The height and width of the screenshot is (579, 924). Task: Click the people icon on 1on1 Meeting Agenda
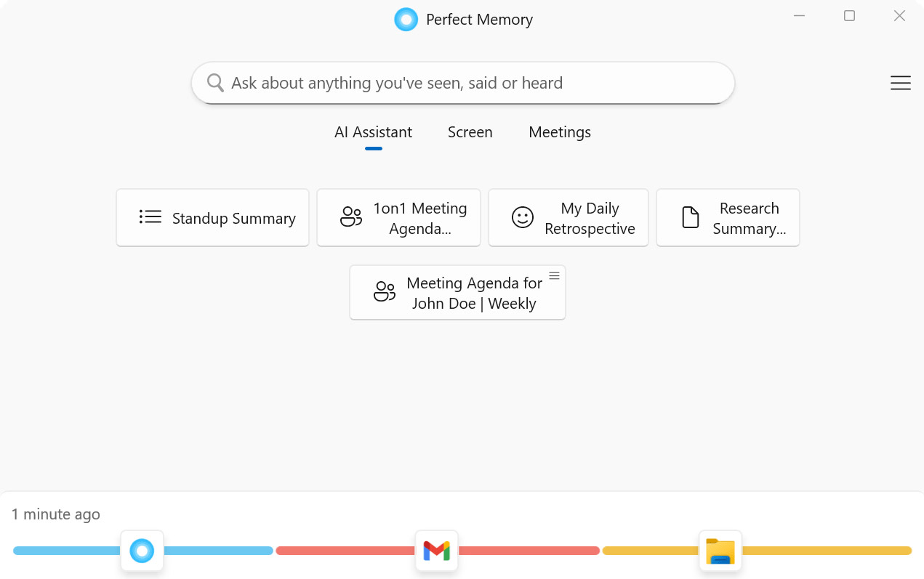click(x=350, y=216)
